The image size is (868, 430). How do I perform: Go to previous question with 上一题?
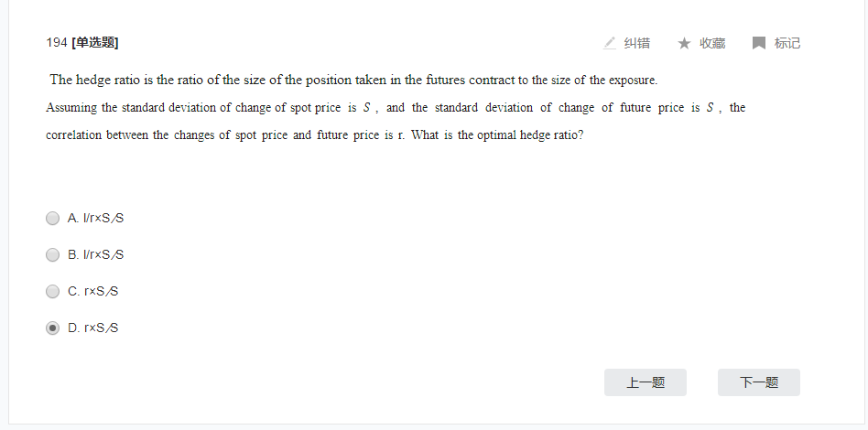pos(646,382)
